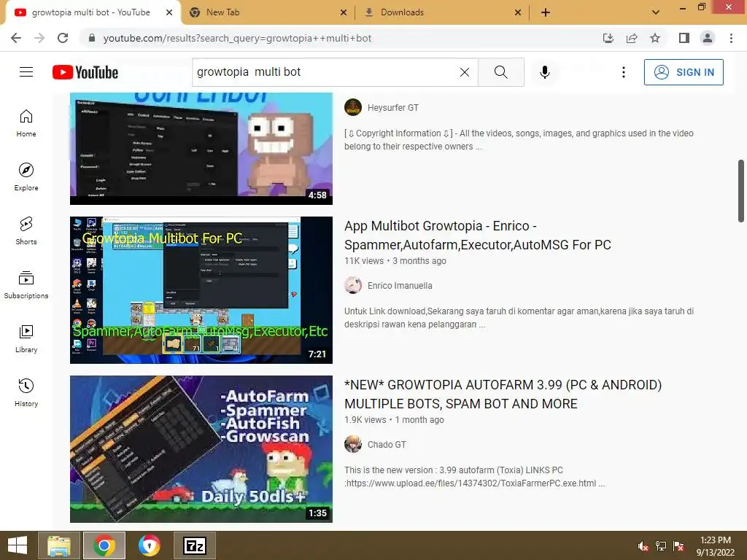Reload the page
The width and height of the screenshot is (747, 560).
tap(63, 38)
